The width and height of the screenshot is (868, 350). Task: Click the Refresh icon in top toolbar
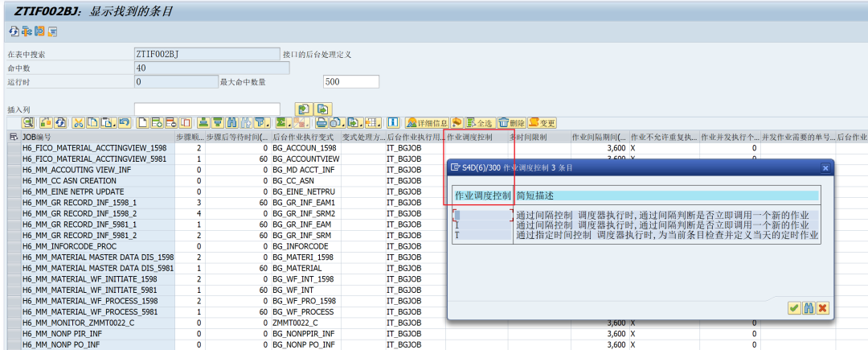[14, 31]
